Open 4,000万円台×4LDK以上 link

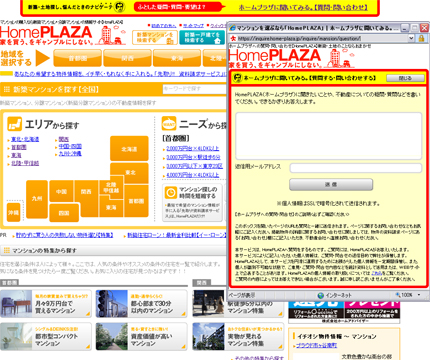coord(193,175)
